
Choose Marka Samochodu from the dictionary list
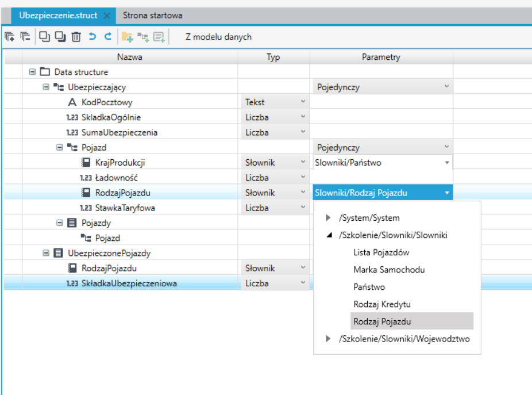click(389, 270)
